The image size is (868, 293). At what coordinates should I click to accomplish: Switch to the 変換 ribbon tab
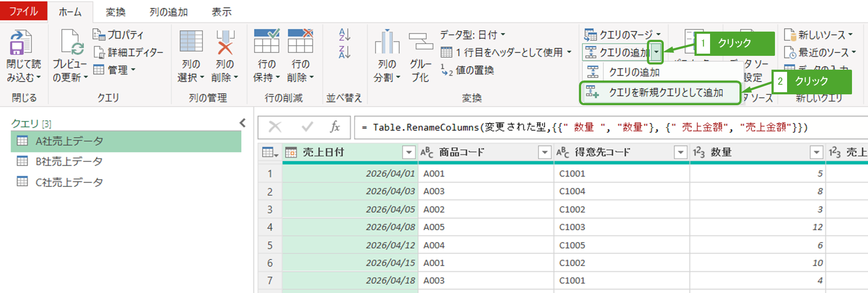[x=116, y=12]
